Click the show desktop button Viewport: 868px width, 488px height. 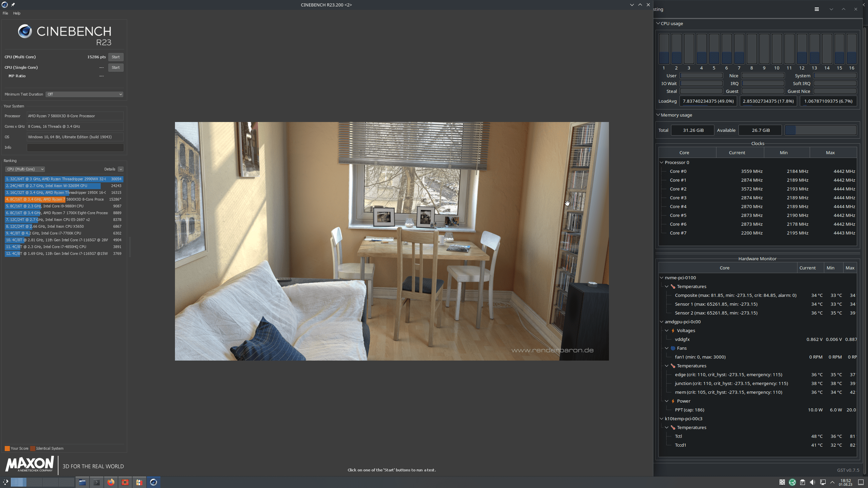click(861, 482)
